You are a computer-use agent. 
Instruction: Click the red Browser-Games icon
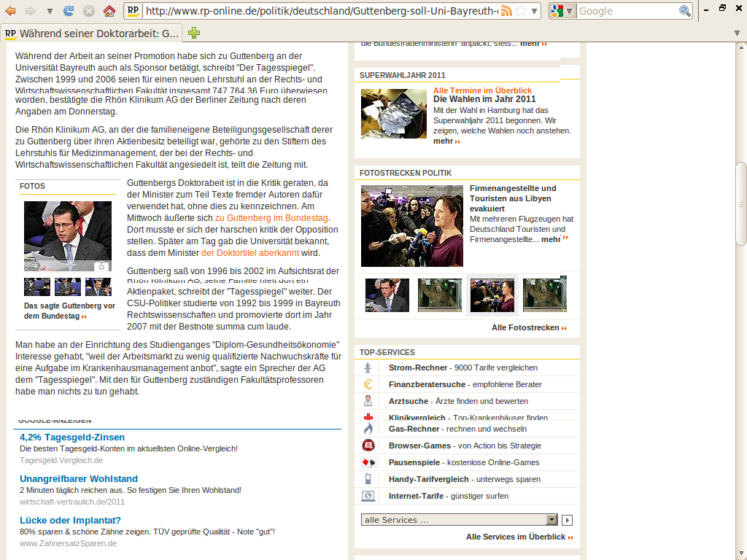tap(368, 446)
